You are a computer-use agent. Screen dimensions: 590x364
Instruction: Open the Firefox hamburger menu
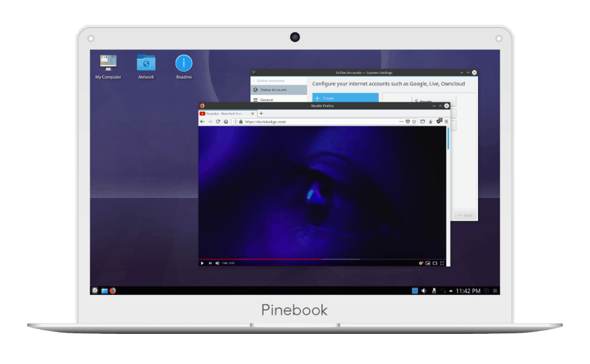[x=446, y=122]
